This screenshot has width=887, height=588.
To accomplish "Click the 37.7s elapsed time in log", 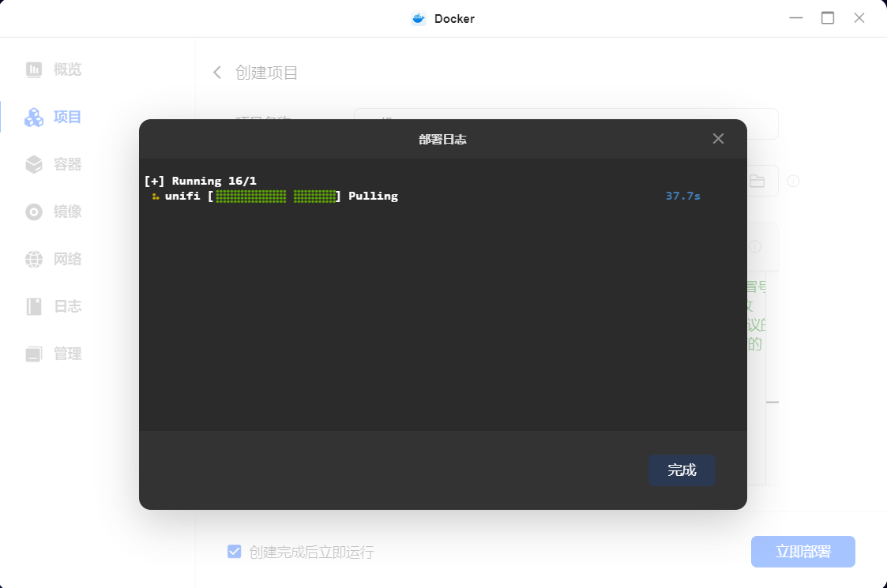I will [x=682, y=196].
